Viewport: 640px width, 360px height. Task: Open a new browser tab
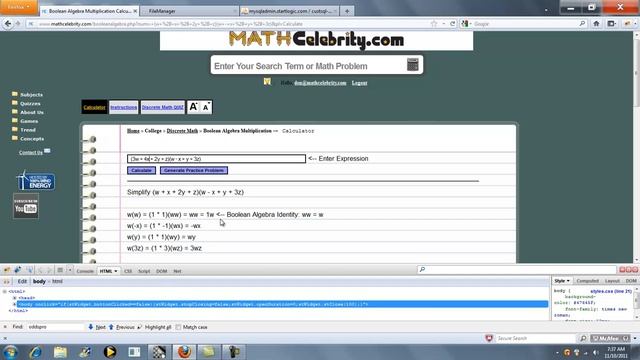coord(347,11)
